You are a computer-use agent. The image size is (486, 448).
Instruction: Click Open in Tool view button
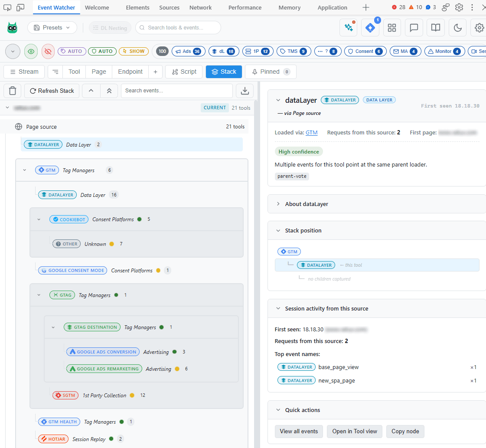click(x=355, y=431)
